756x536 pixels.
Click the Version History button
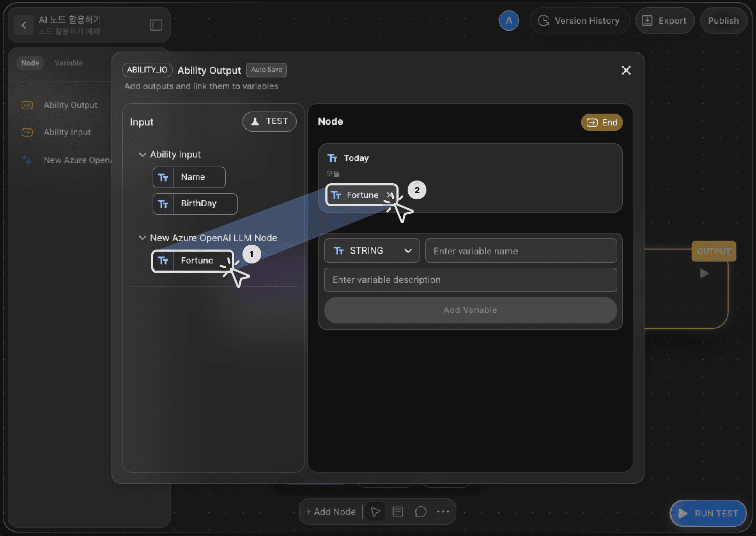click(x=579, y=21)
